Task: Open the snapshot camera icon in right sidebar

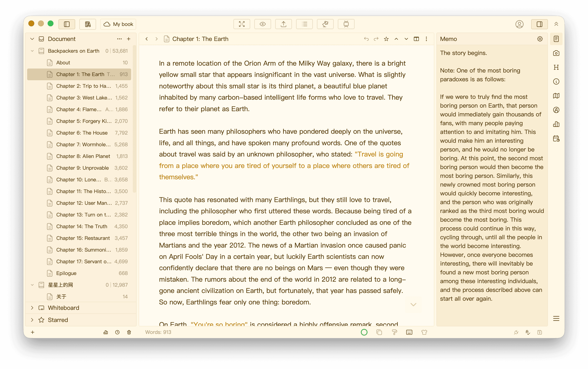Action: [x=556, y=53]
